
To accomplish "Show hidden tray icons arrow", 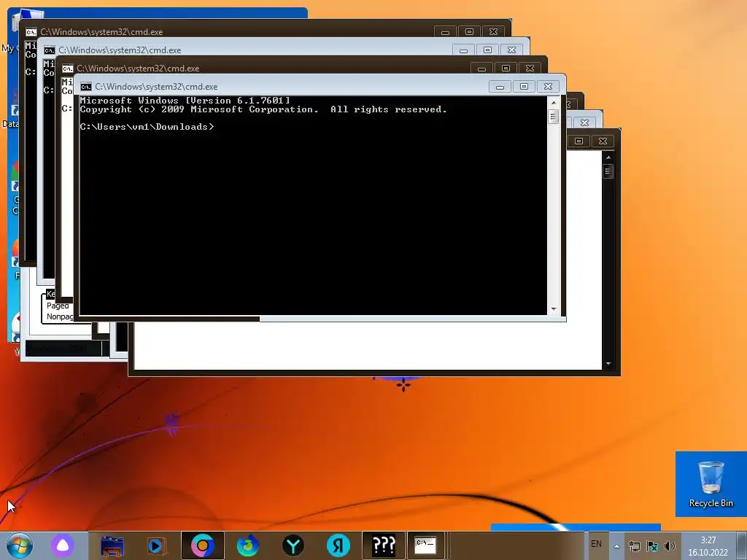I will (616, 546).
